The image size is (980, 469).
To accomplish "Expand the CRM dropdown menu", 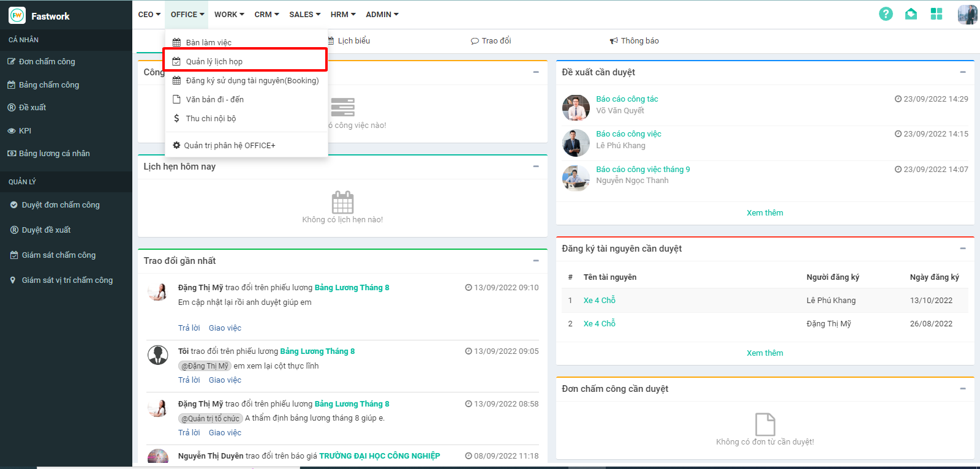I will (266, 15).
